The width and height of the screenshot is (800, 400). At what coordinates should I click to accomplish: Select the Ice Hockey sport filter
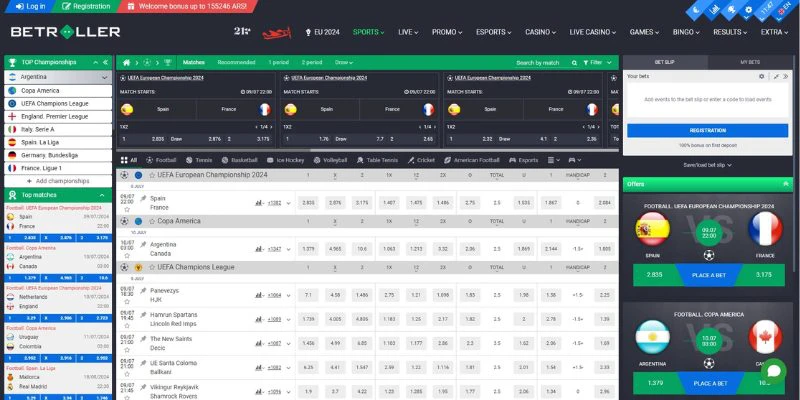point(285,160)
